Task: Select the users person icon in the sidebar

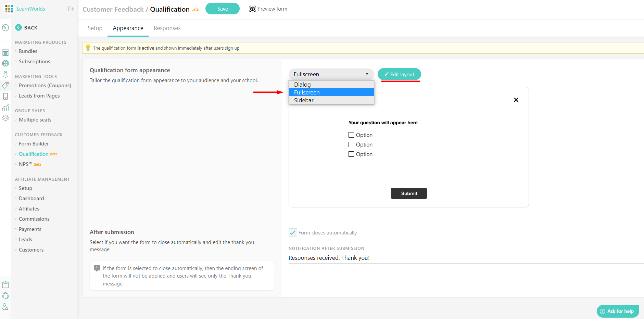Action: (5, 74)
